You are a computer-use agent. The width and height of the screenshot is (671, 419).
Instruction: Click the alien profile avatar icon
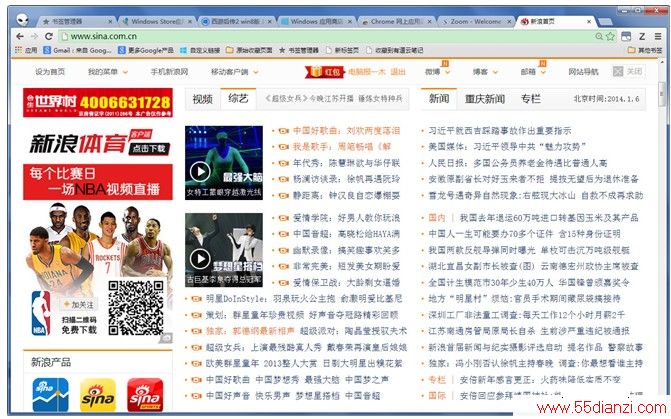click(23, 19)
